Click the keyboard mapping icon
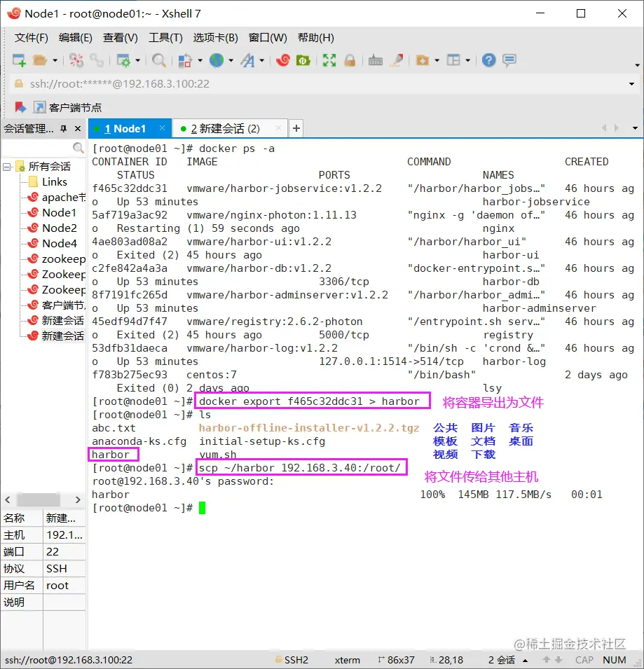 point(376,60)
